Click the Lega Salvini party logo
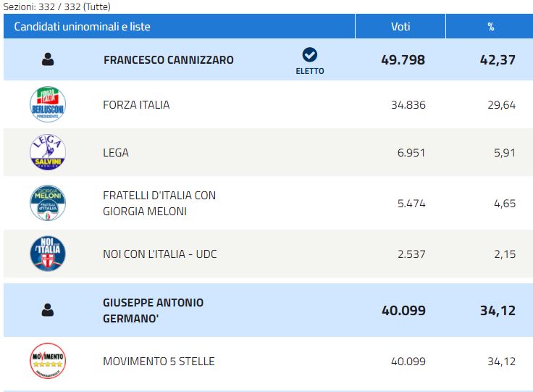 click(x=48, y=152)
